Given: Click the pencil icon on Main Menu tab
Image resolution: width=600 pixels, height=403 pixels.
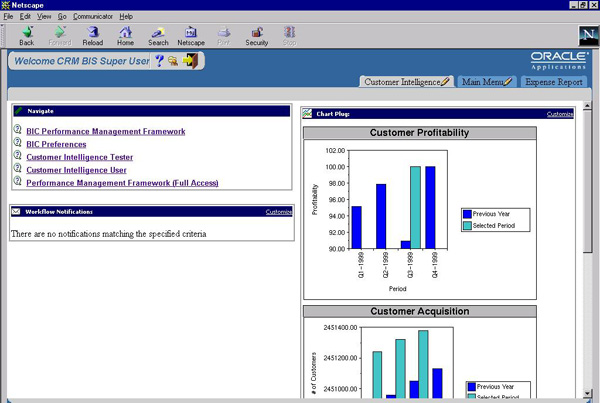Looking at the screenshot, I should 507,82.
